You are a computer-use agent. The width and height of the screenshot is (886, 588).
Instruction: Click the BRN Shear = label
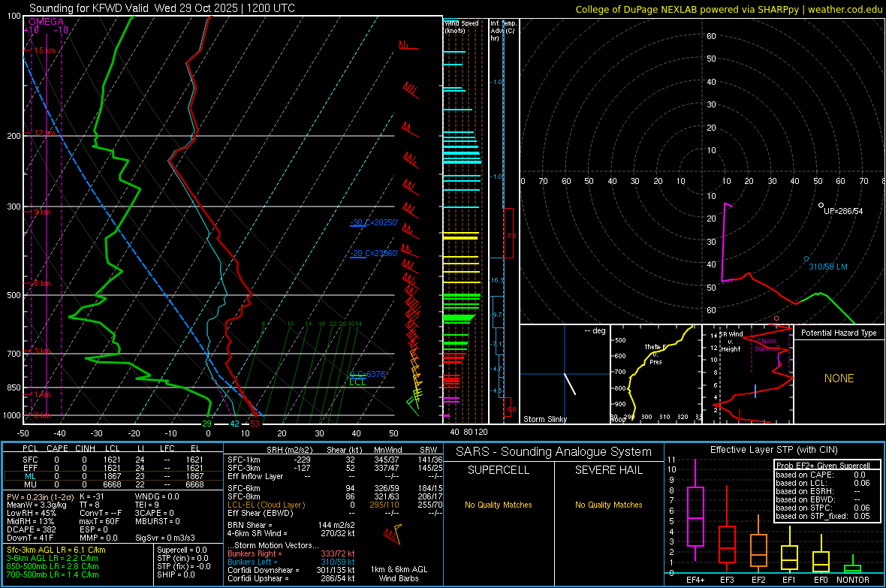(250, 525)
